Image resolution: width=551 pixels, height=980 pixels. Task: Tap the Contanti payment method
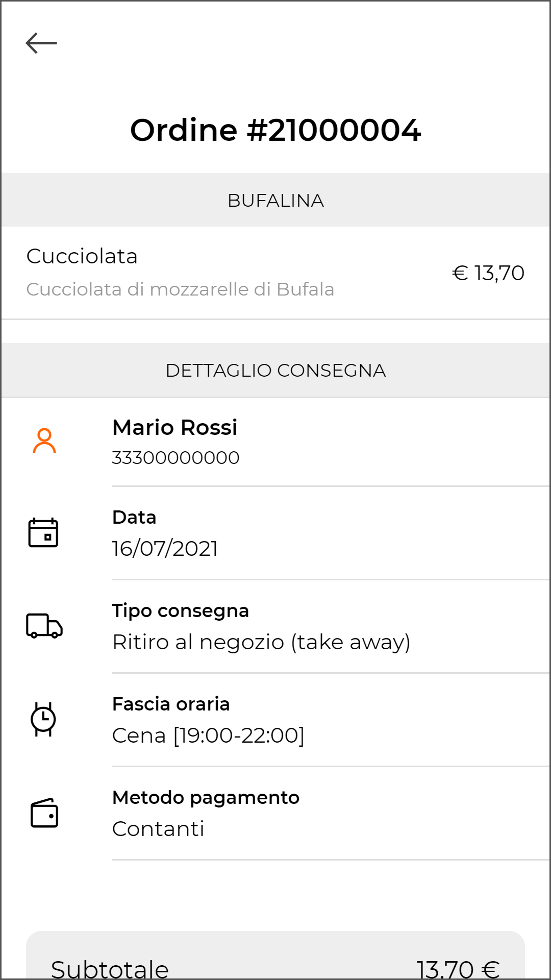pyautogui.click(x=158, y=829)
